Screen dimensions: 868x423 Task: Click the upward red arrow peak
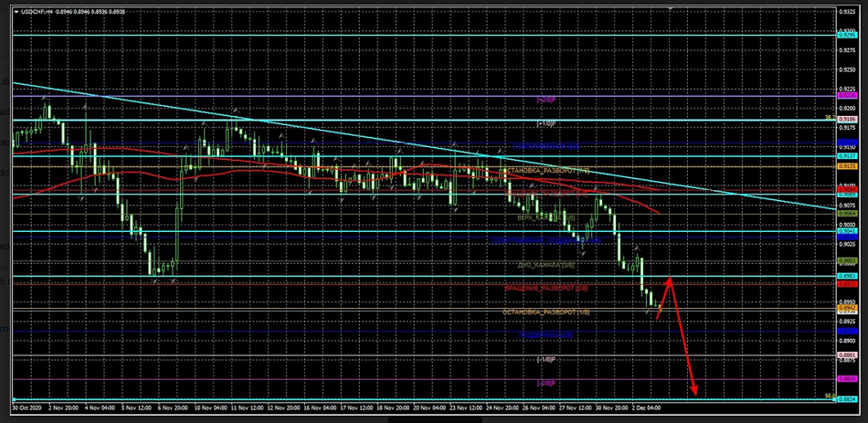671,278
